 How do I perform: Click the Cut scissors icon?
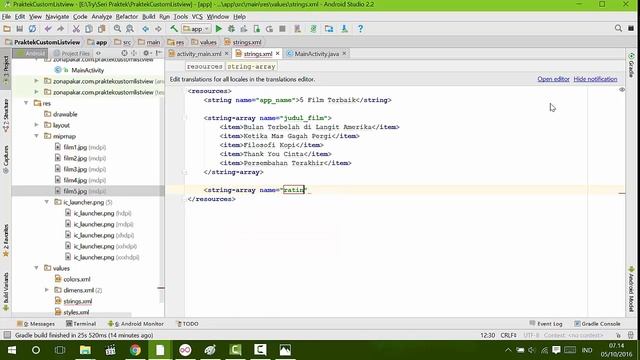76,29
